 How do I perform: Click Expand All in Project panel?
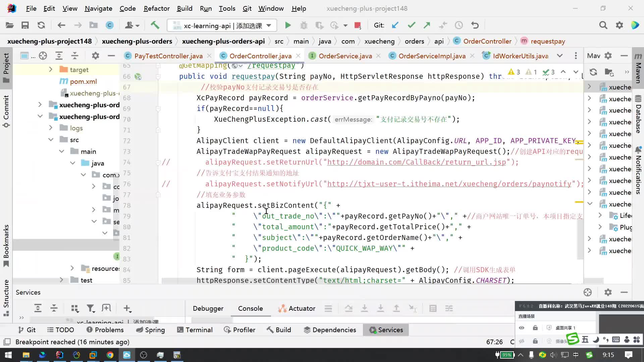[x=59, y=56]
